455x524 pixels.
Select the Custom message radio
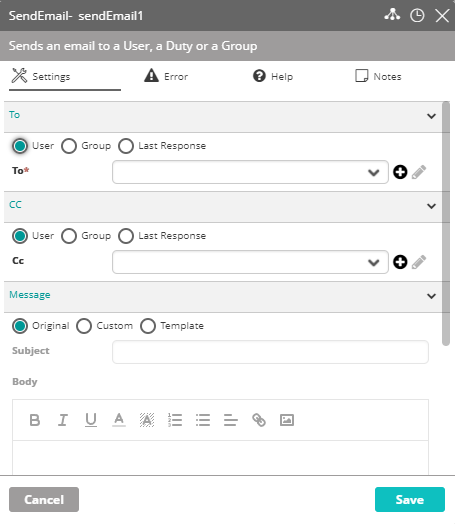pos(84,326)
